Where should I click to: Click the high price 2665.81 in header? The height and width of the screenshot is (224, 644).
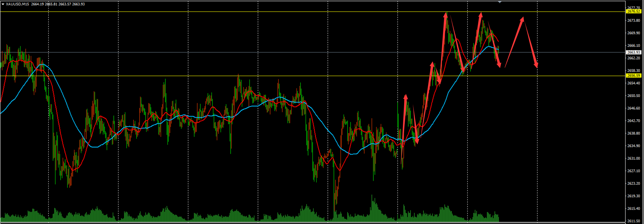tap(51, 4)
